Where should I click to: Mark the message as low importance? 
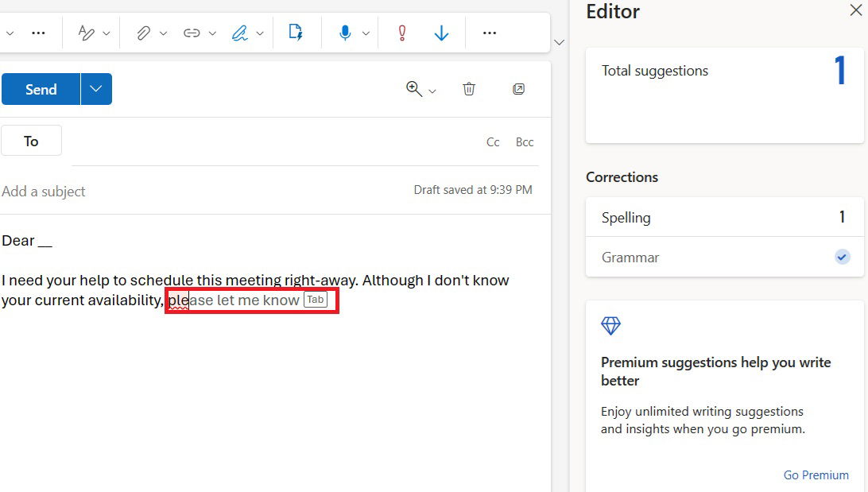tap(442, 33)
